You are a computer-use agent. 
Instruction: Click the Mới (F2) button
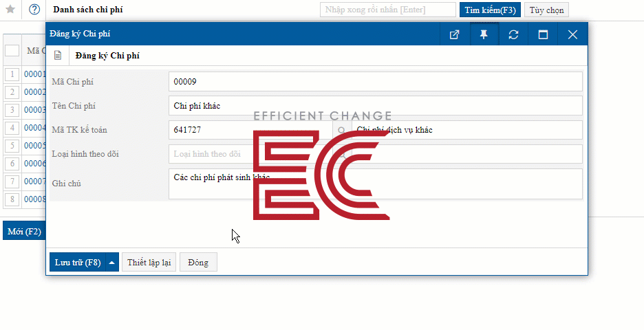pos(24,232)
